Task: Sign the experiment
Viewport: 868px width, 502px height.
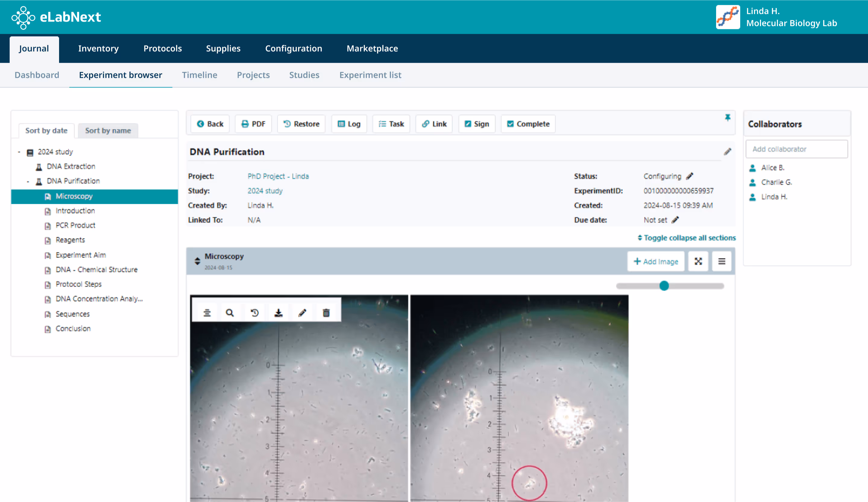Action: pos(477,124)
